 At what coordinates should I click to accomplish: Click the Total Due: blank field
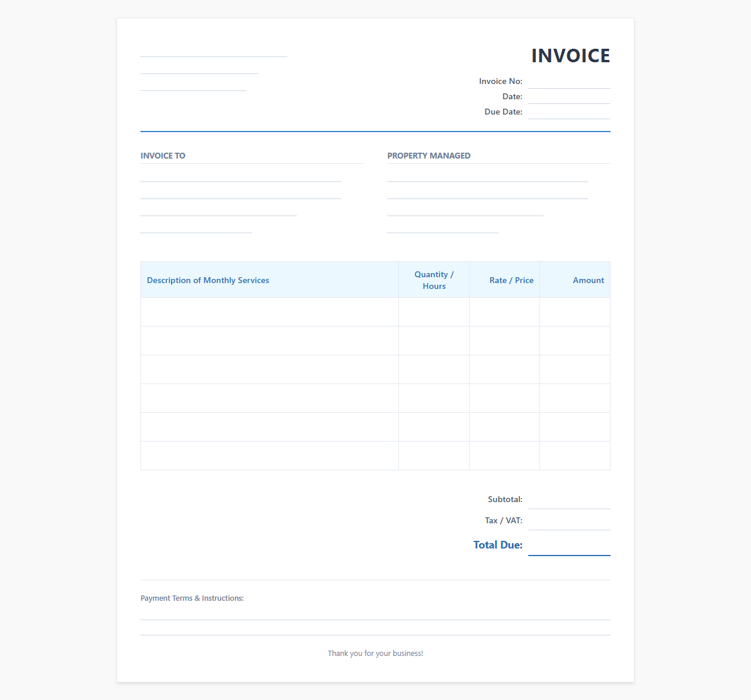(x=569, y=546)
